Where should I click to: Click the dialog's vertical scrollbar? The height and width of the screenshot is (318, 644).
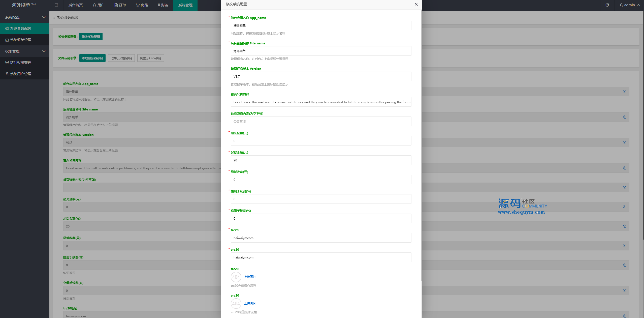(422, 145)
